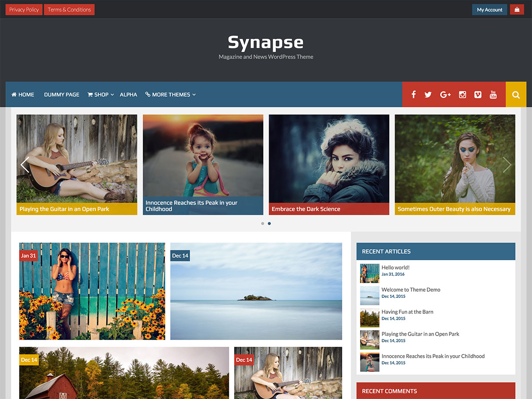Select the ALPHA menu item
Viewport: 532px width, 399px height.
[x=129, y=94]
